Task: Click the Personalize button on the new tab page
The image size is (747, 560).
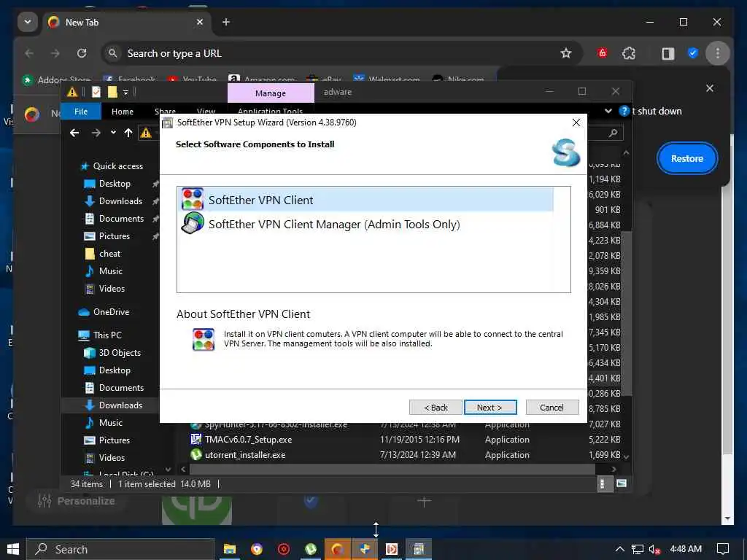Action: 77,501
